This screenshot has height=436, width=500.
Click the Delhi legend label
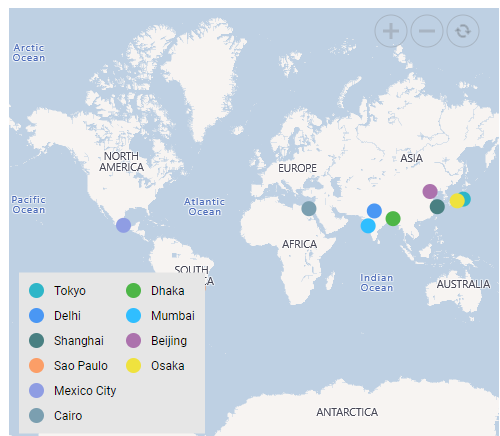point(67,315)
